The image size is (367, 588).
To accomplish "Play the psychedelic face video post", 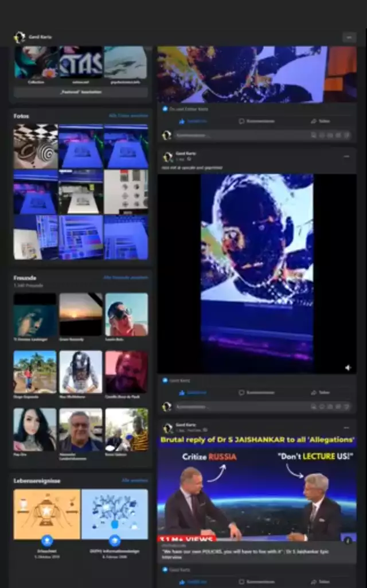I will (257, 274).
